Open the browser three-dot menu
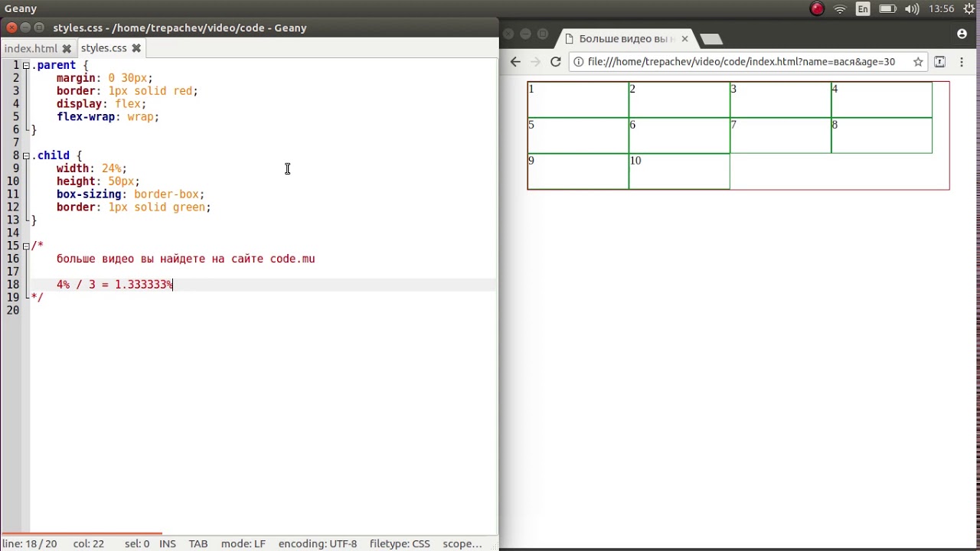The width and height of the screenshot is (980, 551). [962, 62]
